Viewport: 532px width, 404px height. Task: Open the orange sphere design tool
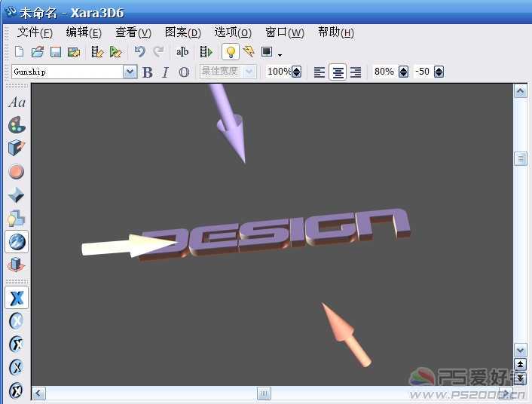tap(17, 171)
